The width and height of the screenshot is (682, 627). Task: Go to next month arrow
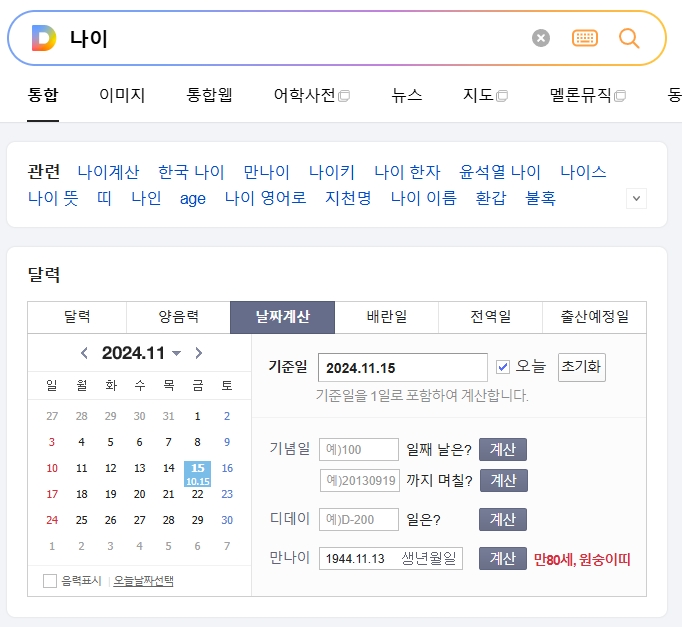(199, 353)
